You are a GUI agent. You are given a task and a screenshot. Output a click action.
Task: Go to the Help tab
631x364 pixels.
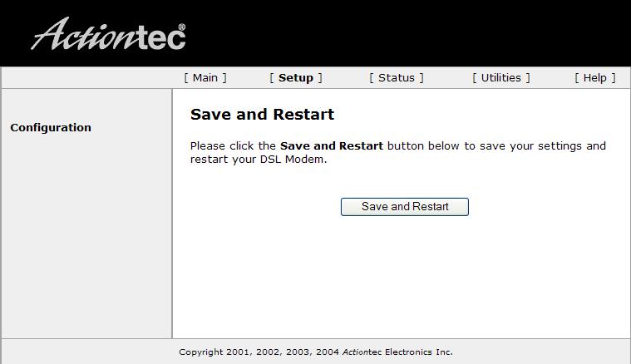coord(594,77)
